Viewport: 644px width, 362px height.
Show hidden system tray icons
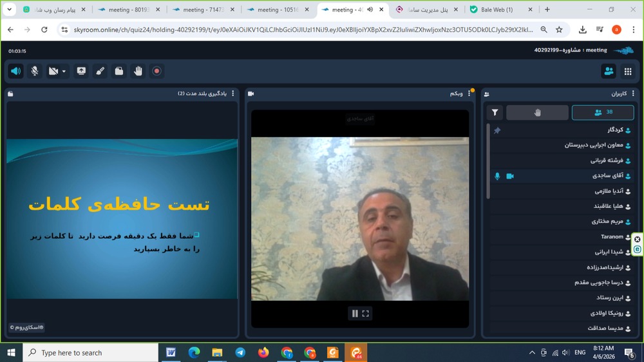click(x=532, y=352)
